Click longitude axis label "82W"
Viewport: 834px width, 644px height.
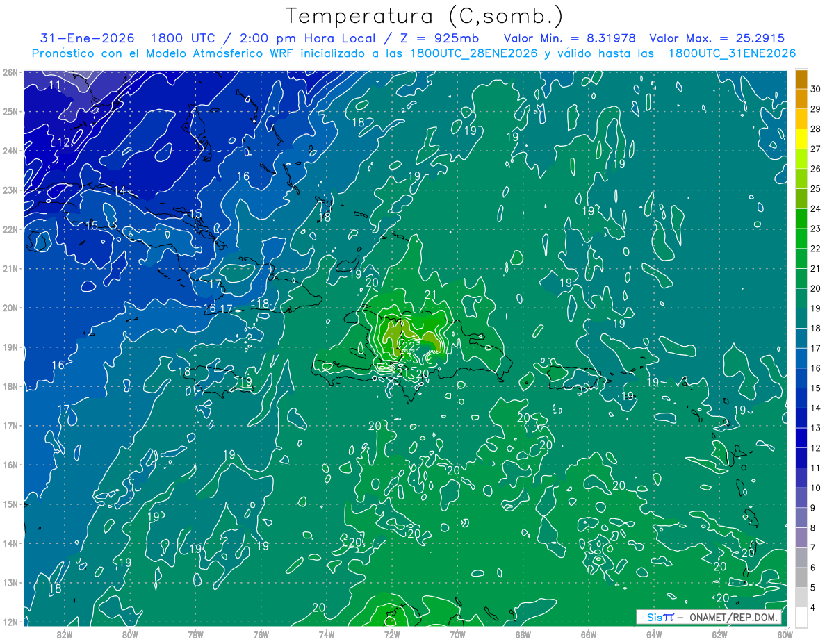click(65, 634)
